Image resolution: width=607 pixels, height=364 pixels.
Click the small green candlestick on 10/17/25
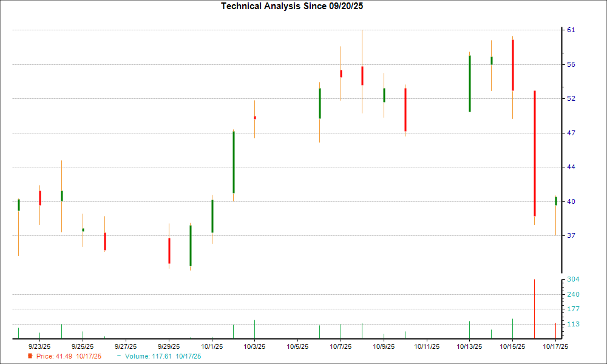tap(555, 201)
